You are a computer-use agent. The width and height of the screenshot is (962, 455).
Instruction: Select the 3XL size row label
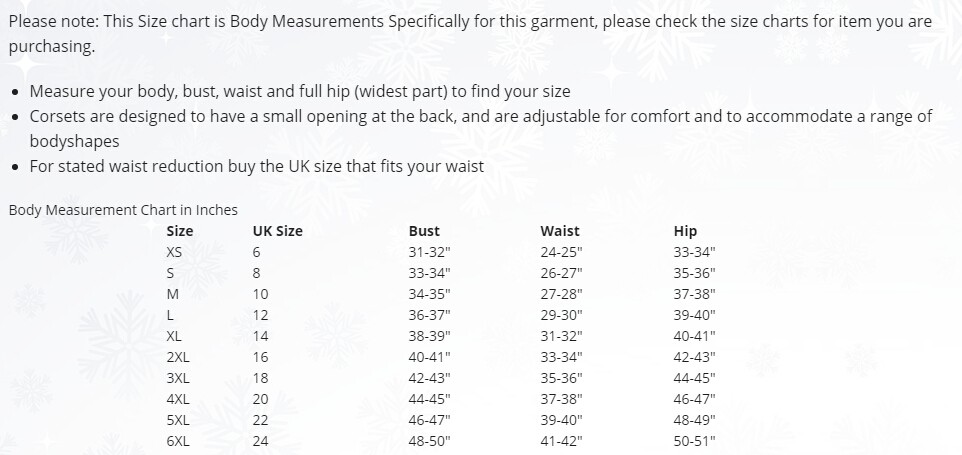[178, 378]
